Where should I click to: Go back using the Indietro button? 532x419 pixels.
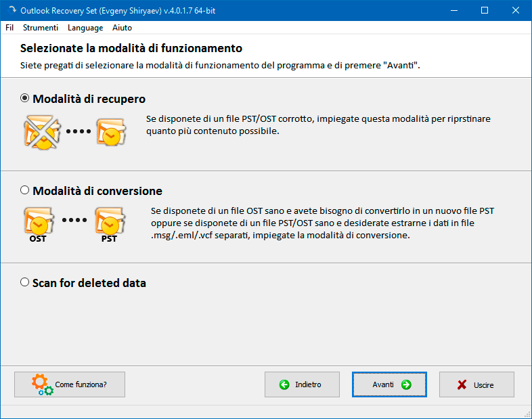tap(302, 384)
